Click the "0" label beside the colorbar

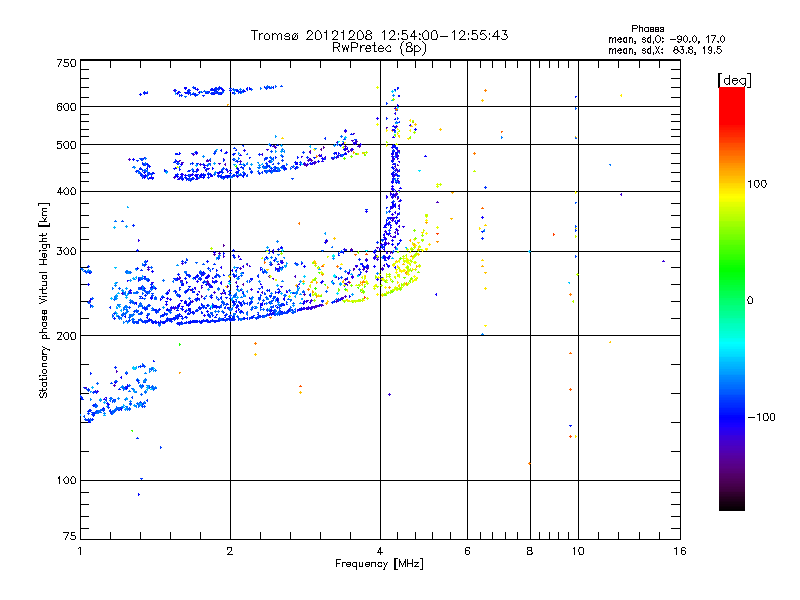click(750, 300)
